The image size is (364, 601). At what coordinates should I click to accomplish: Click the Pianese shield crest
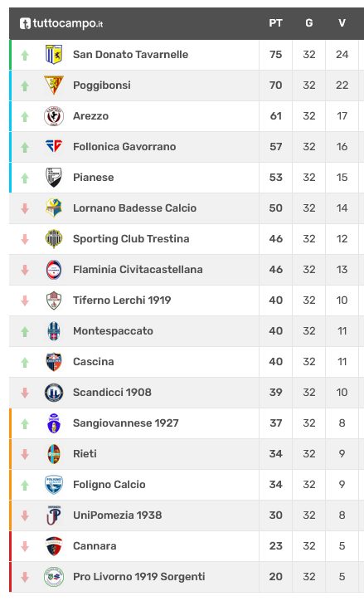(54, 177)
